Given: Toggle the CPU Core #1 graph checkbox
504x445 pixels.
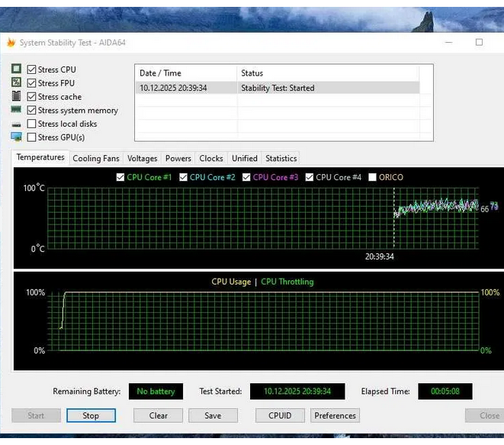Looking at the screenshot, I should click(x=120, y=177).
